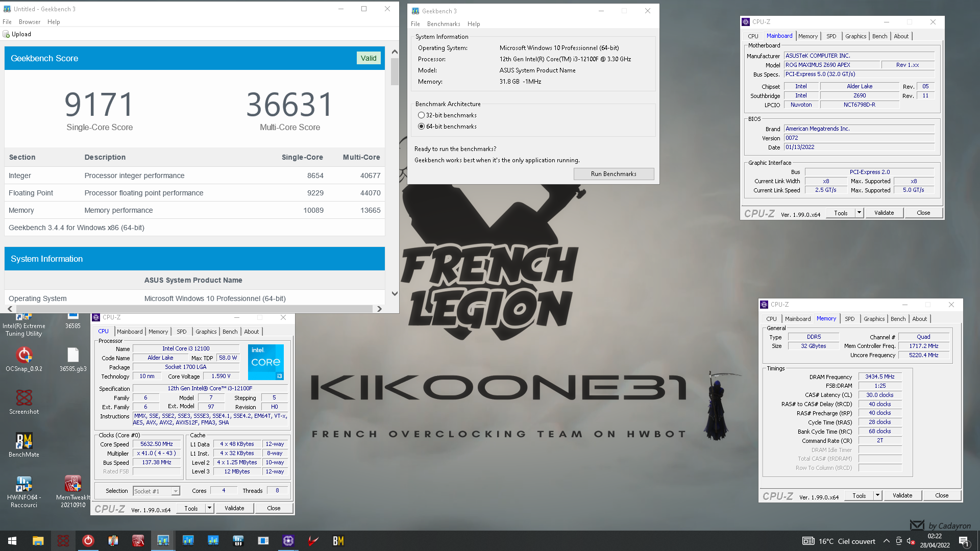Screen dimensions: 980x551
Task: Open Intel Extreme Tuning Utility desktop icon
Action: (x=24, y=324)
